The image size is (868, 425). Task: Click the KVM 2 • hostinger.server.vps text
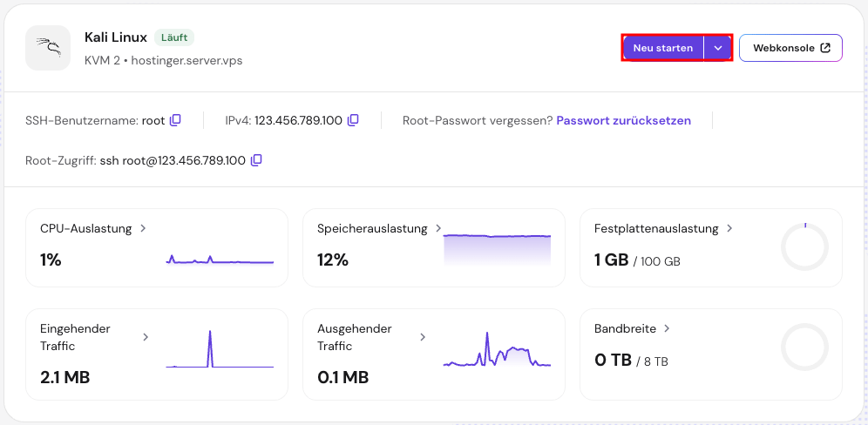coord(163,60)
